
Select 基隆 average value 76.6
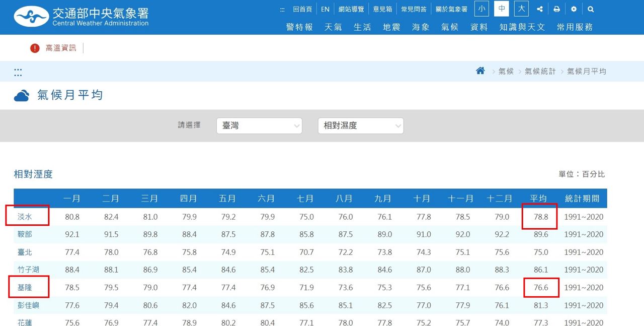click(541, 288)
